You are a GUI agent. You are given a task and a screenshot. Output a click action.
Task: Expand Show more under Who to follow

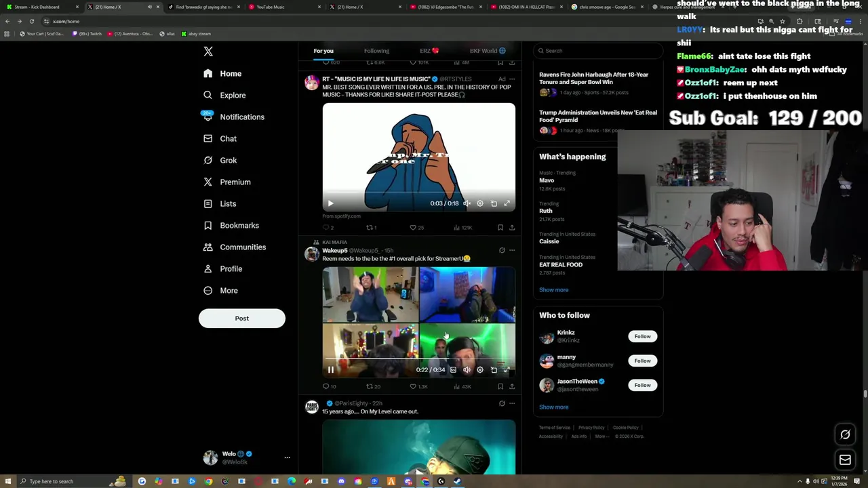553,407
